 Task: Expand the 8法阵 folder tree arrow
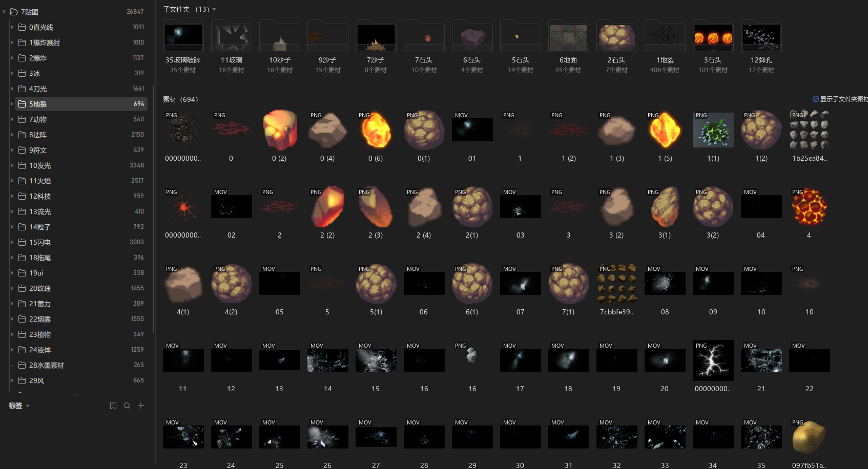12,135
